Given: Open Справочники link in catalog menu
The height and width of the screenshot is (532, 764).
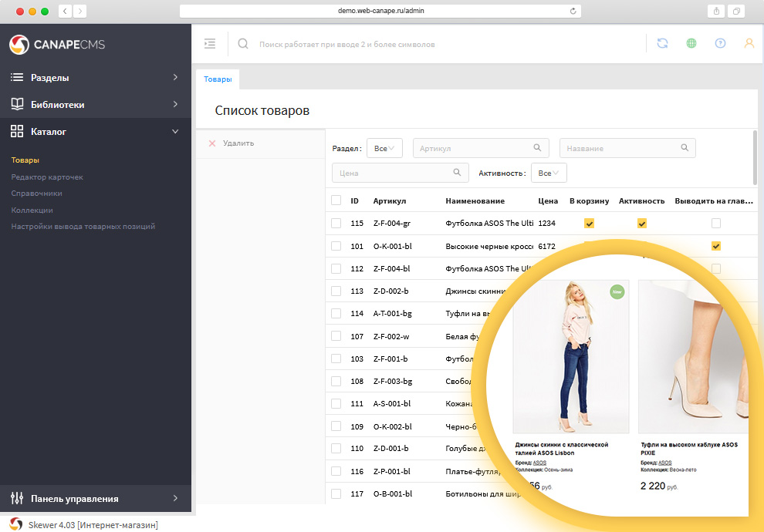Looking at the screenshot, I should click(x=37, y=194).
